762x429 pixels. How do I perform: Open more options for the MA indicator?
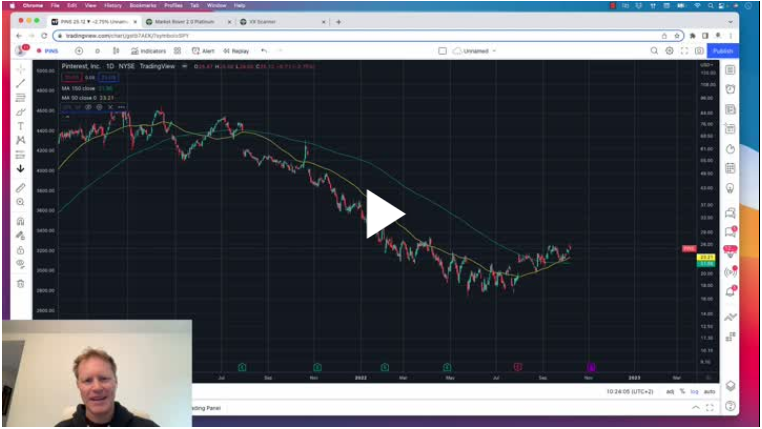(121, 107)
